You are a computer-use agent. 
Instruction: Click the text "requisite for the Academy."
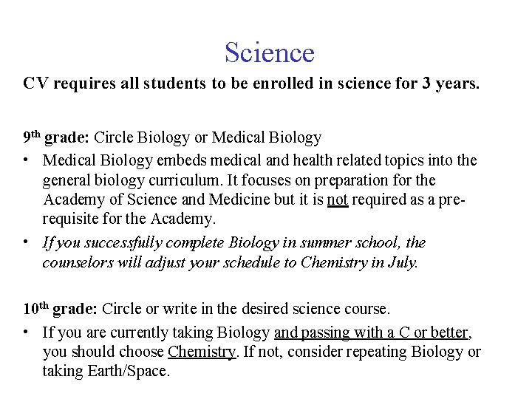coord(130,220)
